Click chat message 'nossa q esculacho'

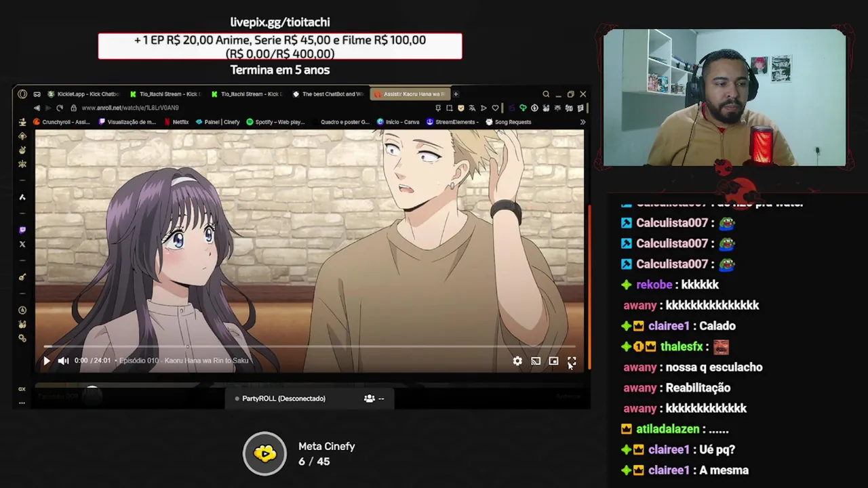click(x=714, y=367)
